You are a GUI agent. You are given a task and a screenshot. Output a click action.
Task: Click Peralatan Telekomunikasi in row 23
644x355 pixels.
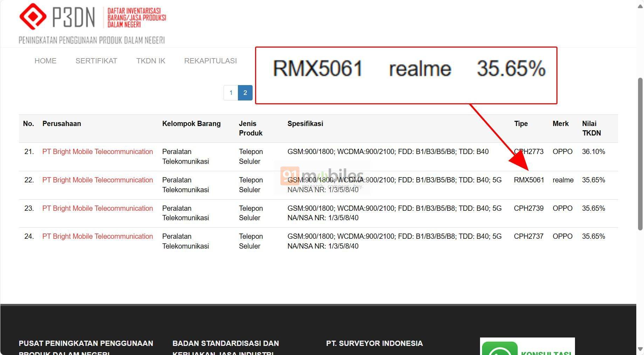(x=185, y=213)
